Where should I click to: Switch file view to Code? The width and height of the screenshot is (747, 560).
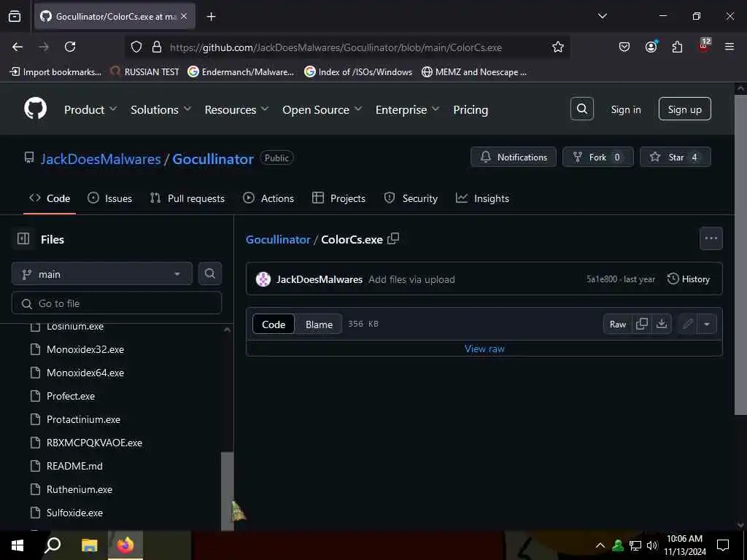tap(274, 324)
